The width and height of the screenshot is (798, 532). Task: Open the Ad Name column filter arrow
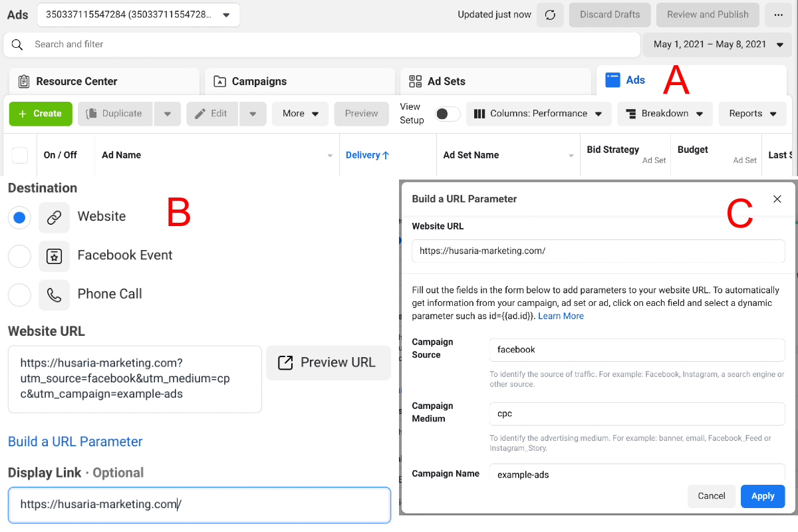tap(331, 156)
